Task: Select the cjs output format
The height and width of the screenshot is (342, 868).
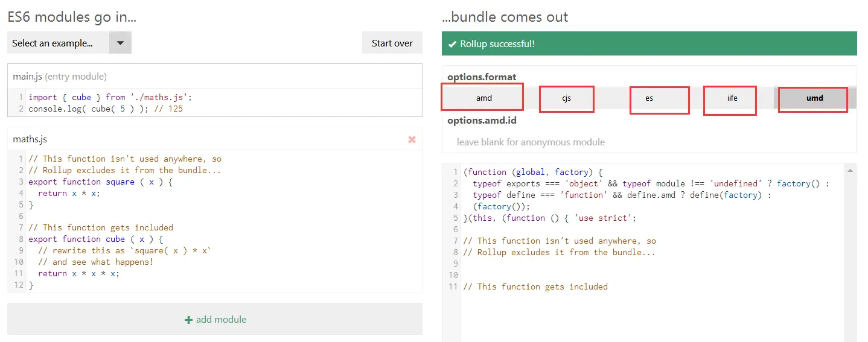Action: [566, 99]
